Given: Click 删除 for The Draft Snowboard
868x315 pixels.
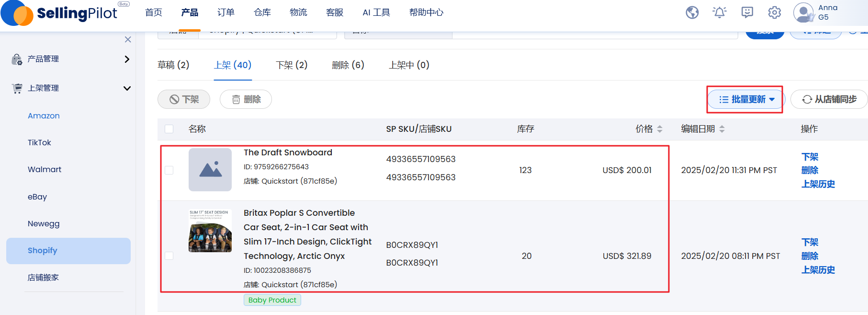Looking at the screenshot, I should coord(810,170).
